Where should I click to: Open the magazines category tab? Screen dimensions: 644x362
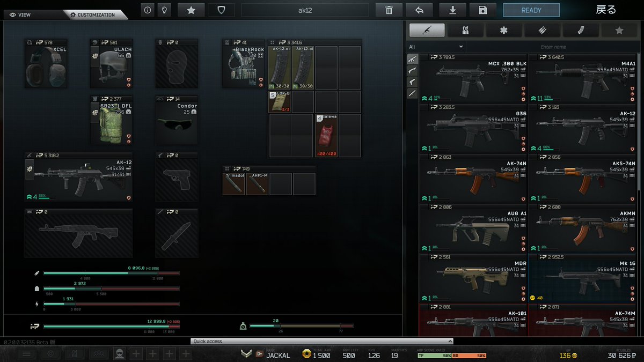[x=581, y=31]
